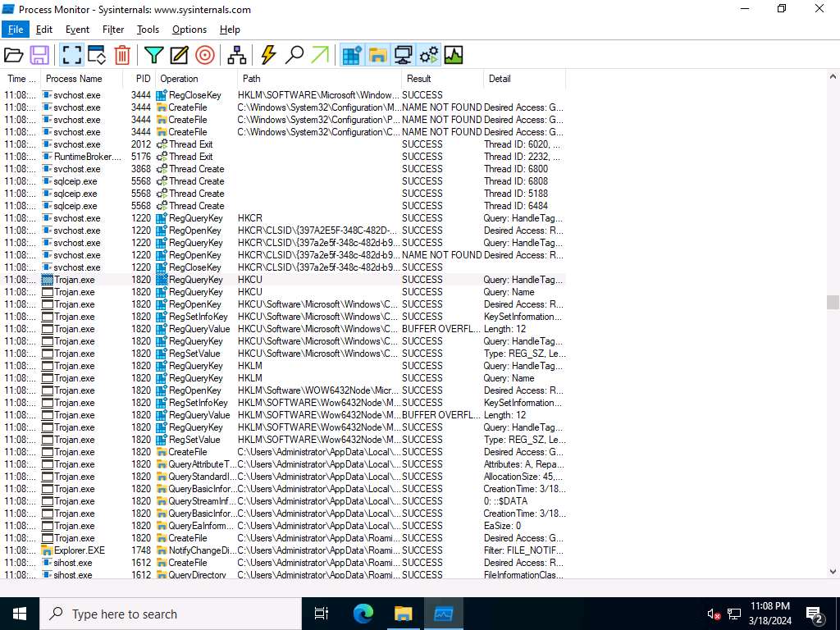
Task: Click the Operation column header
Action: (x=179, y=79)
